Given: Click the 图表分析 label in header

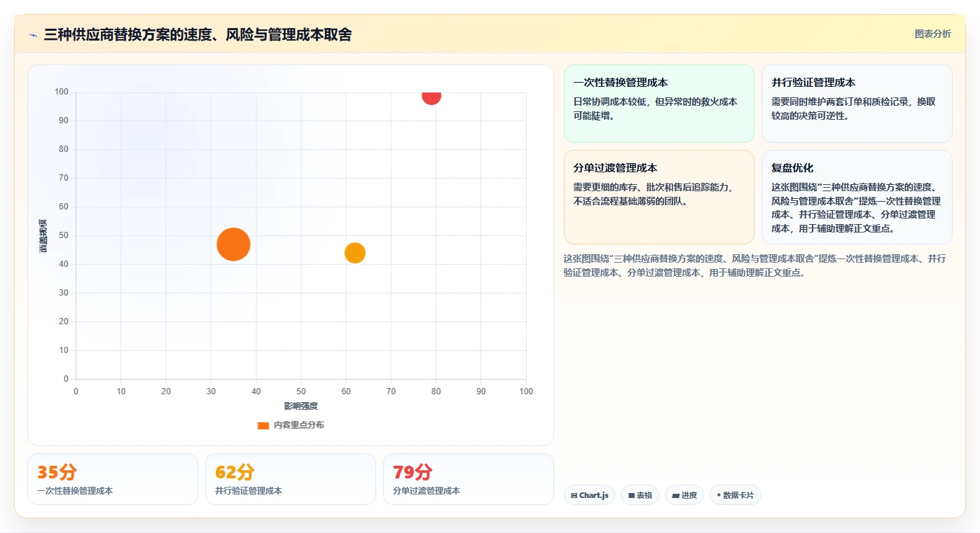Looking at the screenshot, I should click(x=932, y=34).
